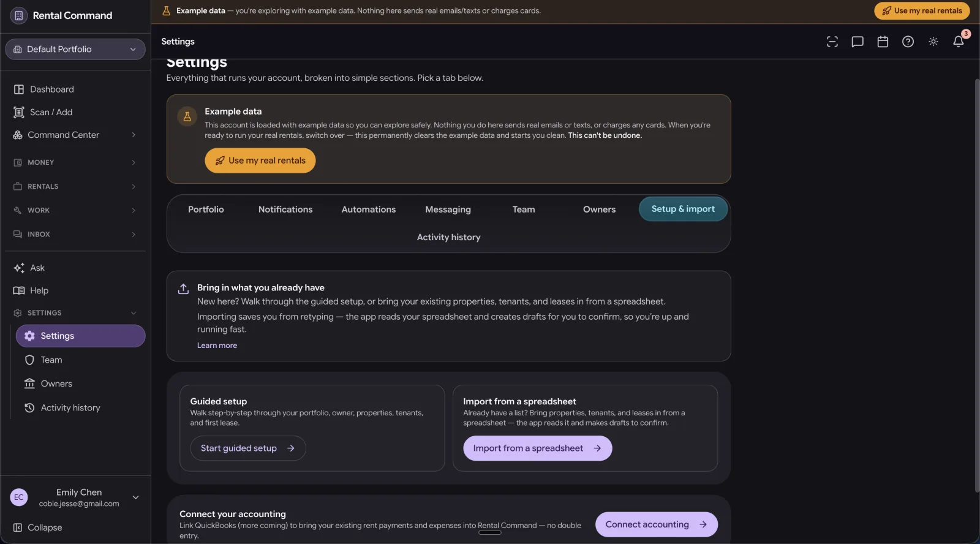980x544 pixels.
Task: Switch to the Team tab
Action: coord(524,210)
